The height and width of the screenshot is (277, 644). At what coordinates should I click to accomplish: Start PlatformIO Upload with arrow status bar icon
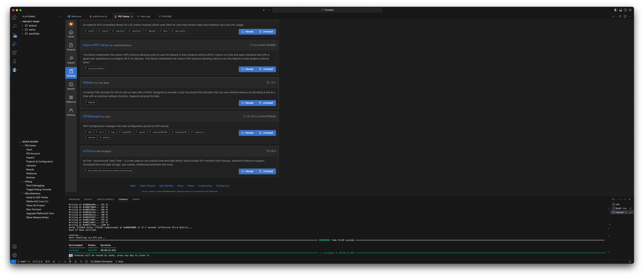[x=65, y=261]
